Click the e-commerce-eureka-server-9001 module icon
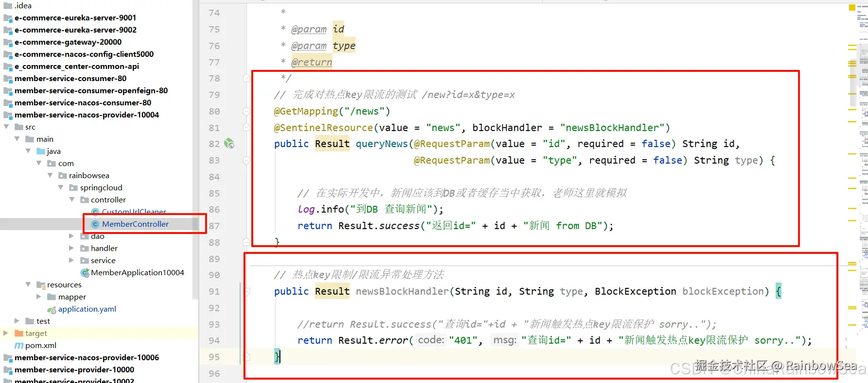This screenshot has height=383, width=868. [x=8, y=18]
